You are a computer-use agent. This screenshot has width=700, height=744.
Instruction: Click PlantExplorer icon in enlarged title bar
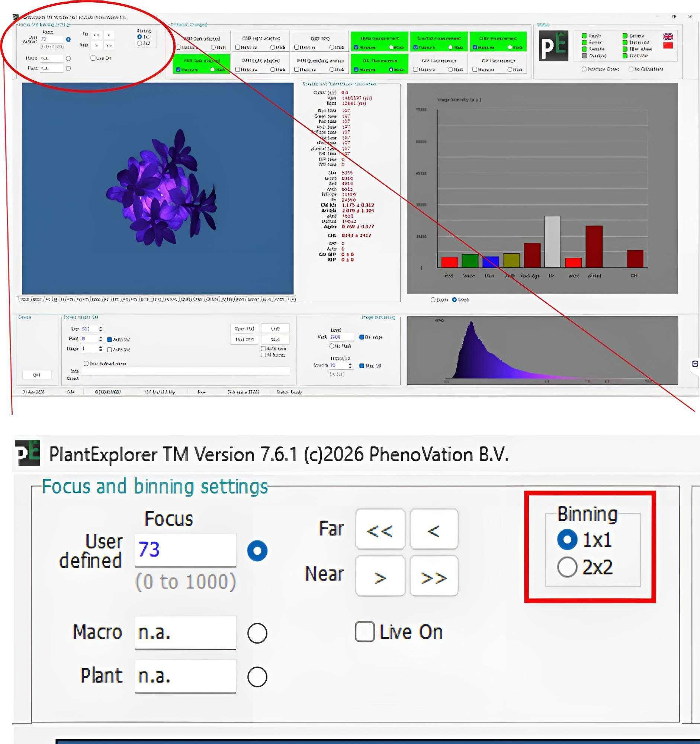coord(28,453)
